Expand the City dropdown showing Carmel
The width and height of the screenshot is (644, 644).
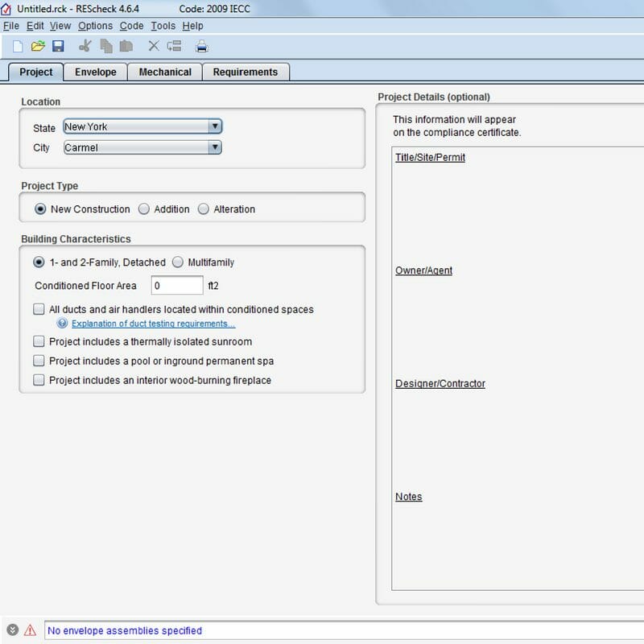pos(214,147)
